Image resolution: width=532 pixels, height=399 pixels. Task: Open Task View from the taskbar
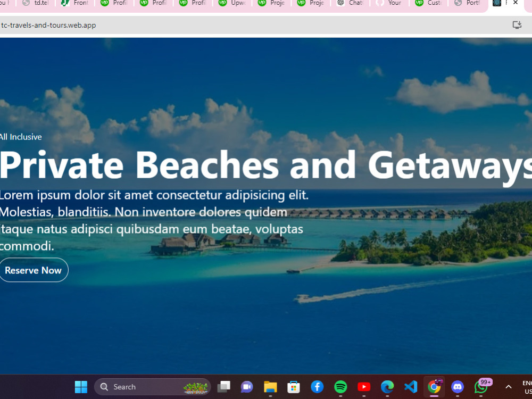pos(223,387)
